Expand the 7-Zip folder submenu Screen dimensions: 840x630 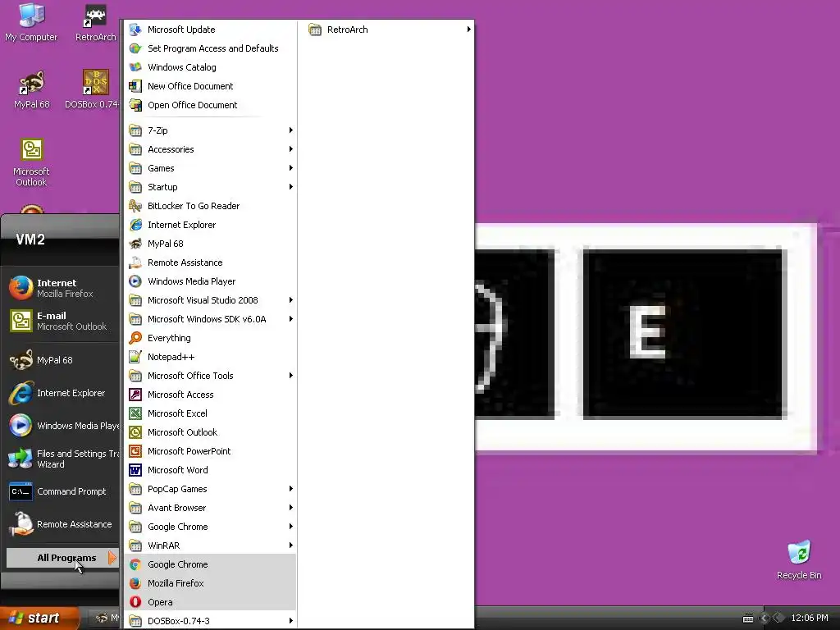click(211, 130)
